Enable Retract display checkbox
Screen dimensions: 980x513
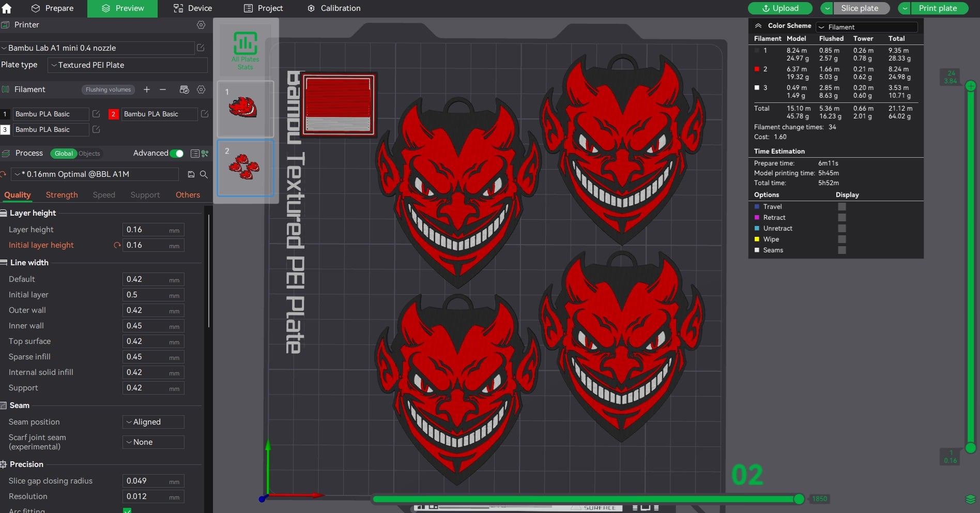point(842,217)
